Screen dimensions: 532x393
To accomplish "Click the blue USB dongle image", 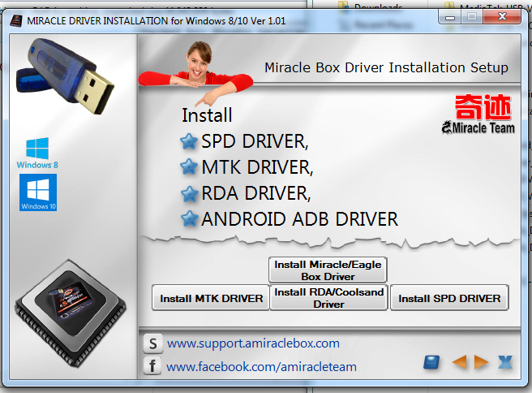I will [65, 76].
